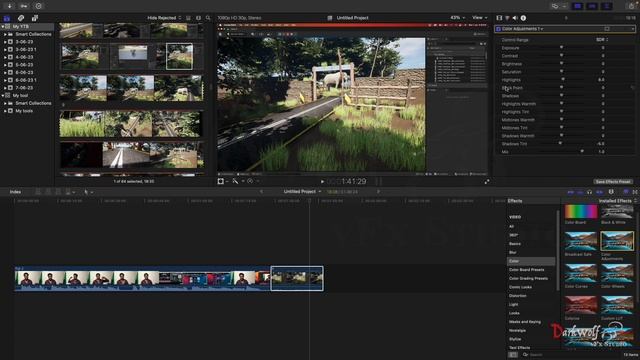This screenshot has width=640, height=360.
Task: Collapse the My tool library
Action: (2, 96)
